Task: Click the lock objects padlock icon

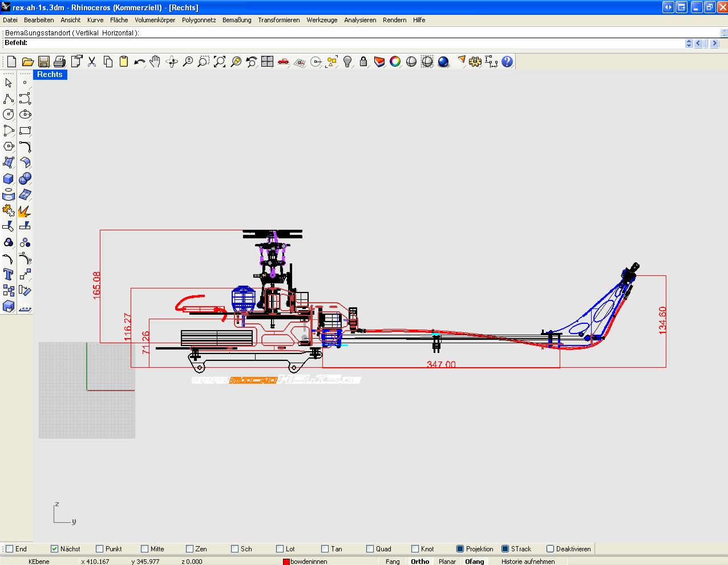Action: [363, 62]
